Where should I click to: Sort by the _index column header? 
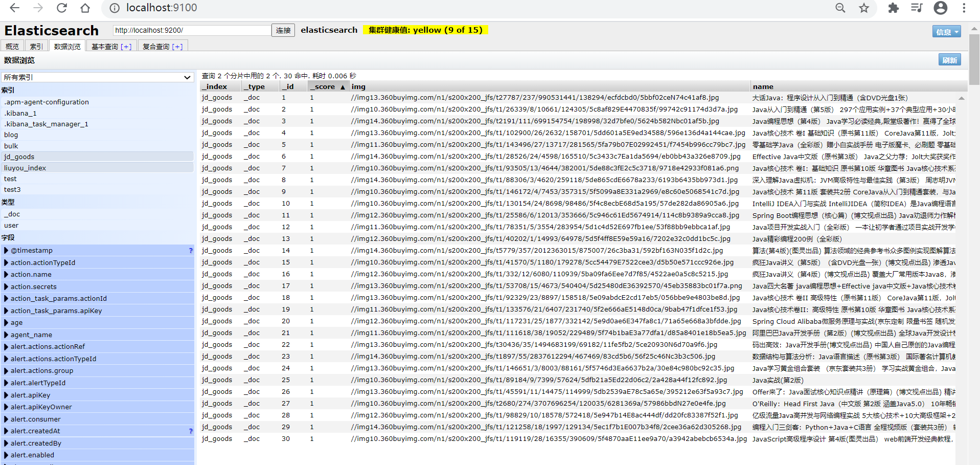220,87
